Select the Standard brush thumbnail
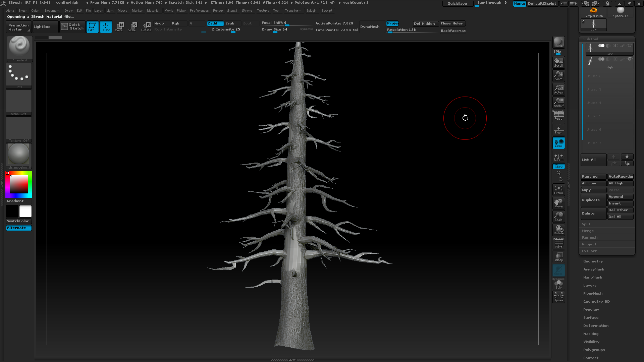The image size is (644, 362). pyautogui.click(x=19, y=49)
